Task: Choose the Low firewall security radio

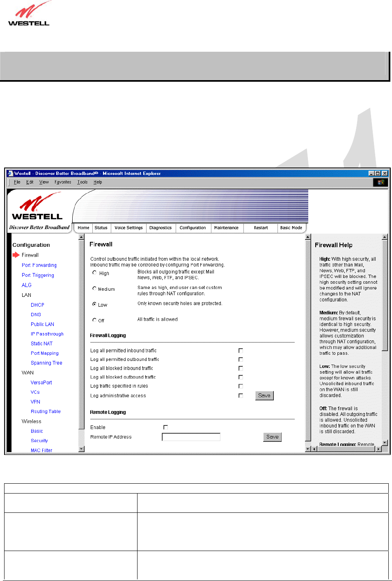Action: 94,304
